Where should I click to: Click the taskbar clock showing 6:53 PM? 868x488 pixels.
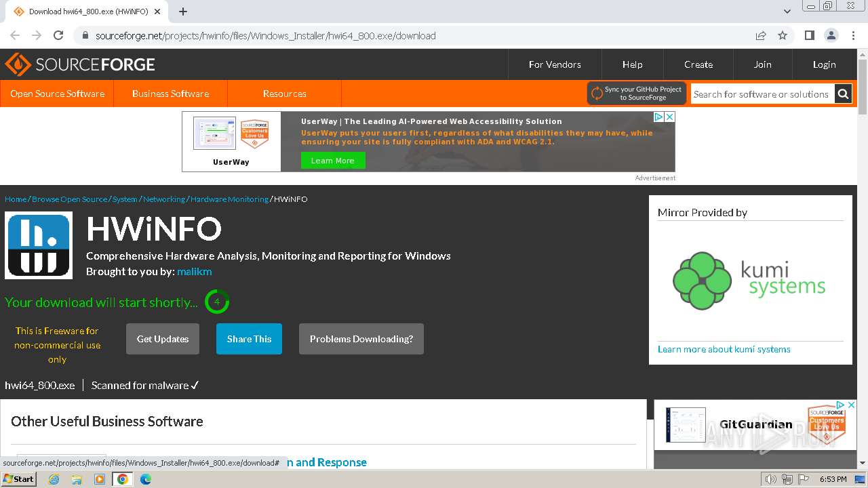click(833, 479)
